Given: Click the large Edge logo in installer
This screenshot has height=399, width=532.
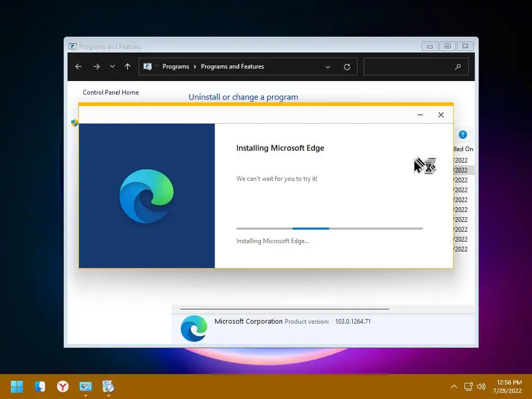Looking at the screenshot, I should tap(147, 196).
